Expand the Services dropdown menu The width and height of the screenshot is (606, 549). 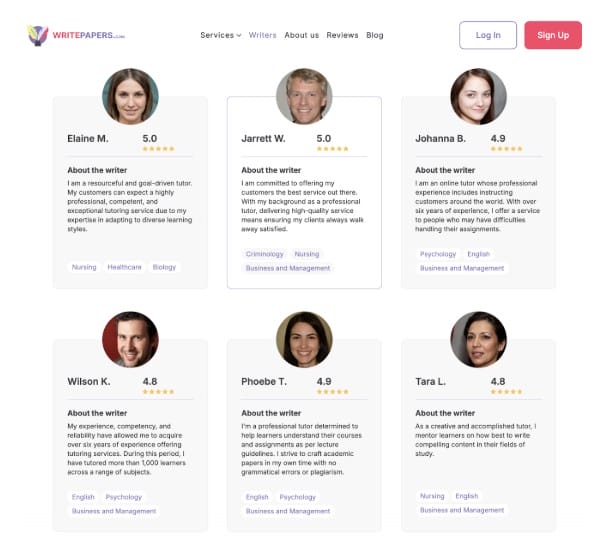[220, 35]
